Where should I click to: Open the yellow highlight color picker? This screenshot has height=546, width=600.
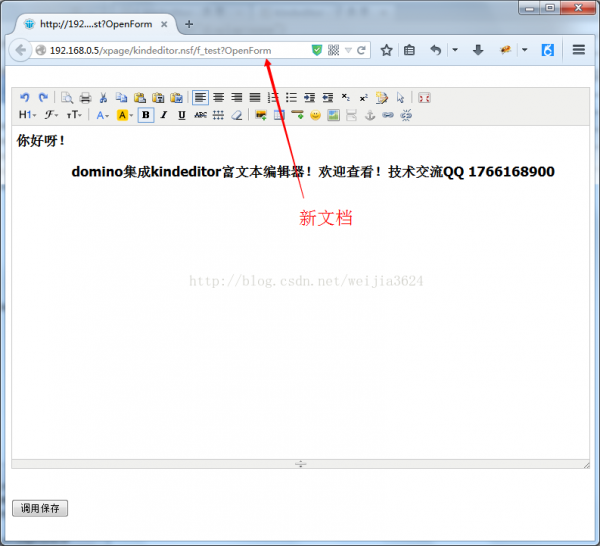click(125, 115)
